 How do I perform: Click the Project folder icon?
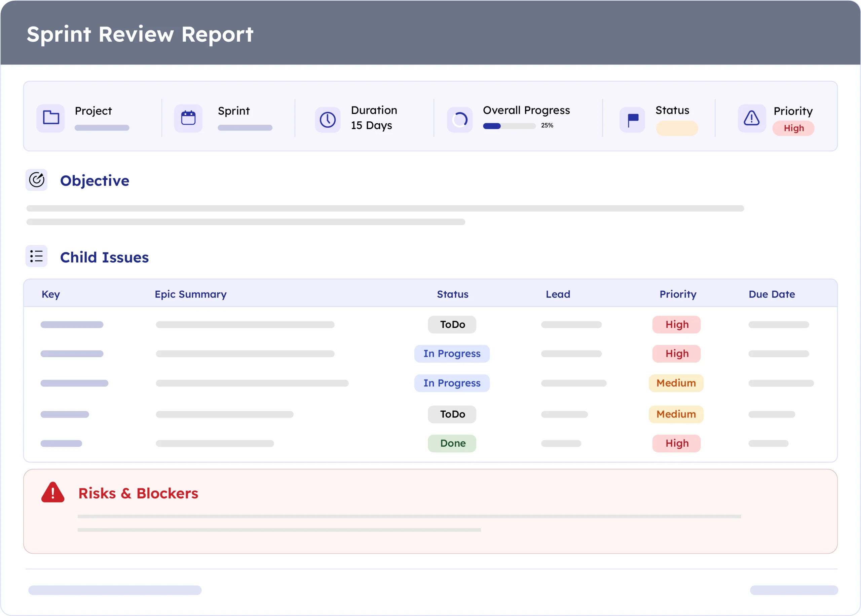pos(50,118)
